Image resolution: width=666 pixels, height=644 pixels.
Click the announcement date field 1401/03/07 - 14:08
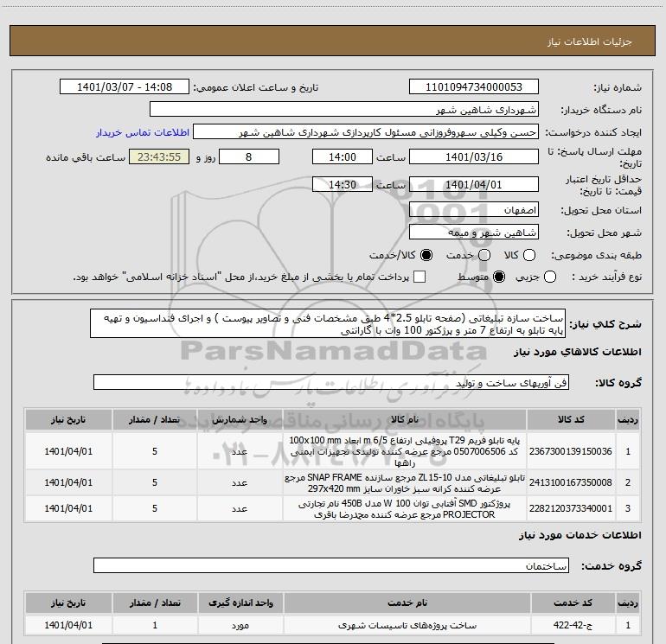[125, 87]
